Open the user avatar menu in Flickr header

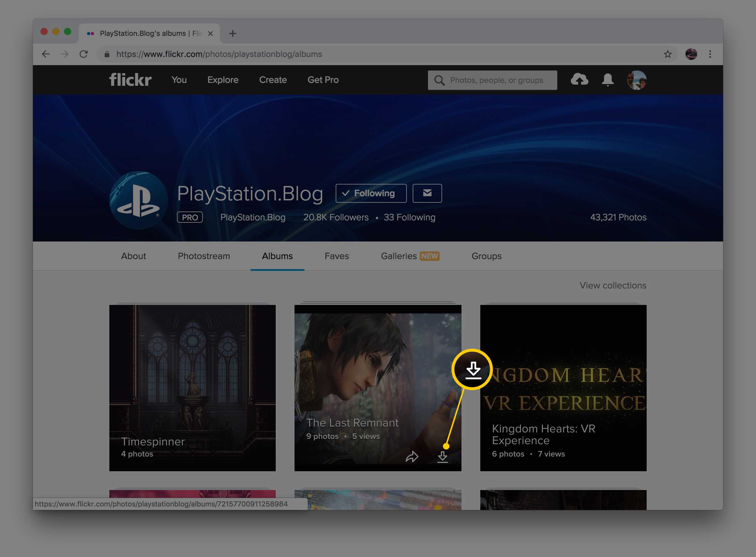click(636, 80)
